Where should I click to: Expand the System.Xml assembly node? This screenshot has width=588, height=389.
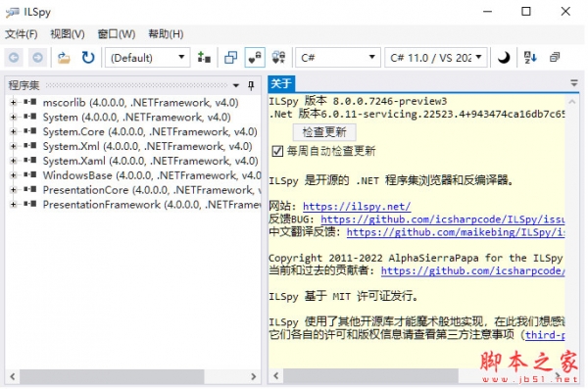point(13,146)
